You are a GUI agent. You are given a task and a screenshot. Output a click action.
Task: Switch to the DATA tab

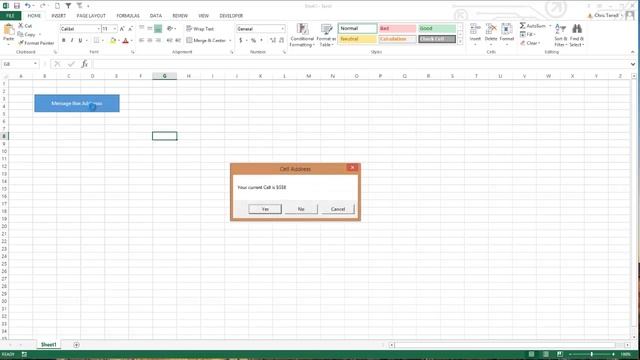[156, 16]
